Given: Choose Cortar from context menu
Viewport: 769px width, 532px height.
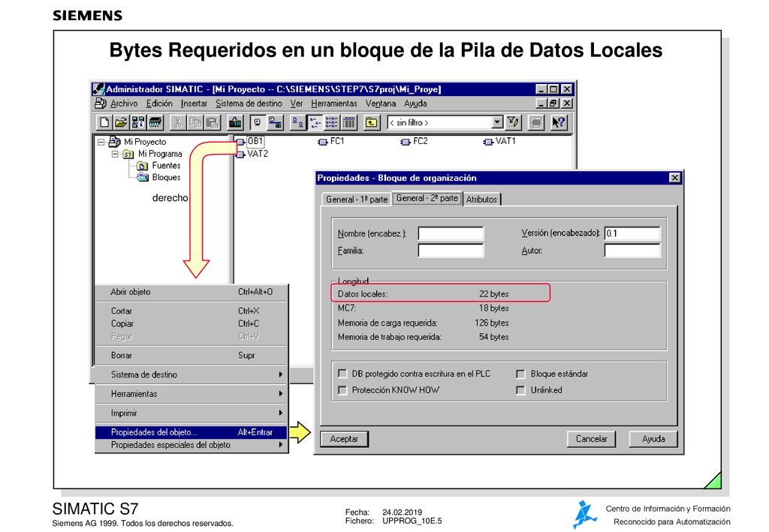Looking at the screenshot, I should [x=191, y=311].
